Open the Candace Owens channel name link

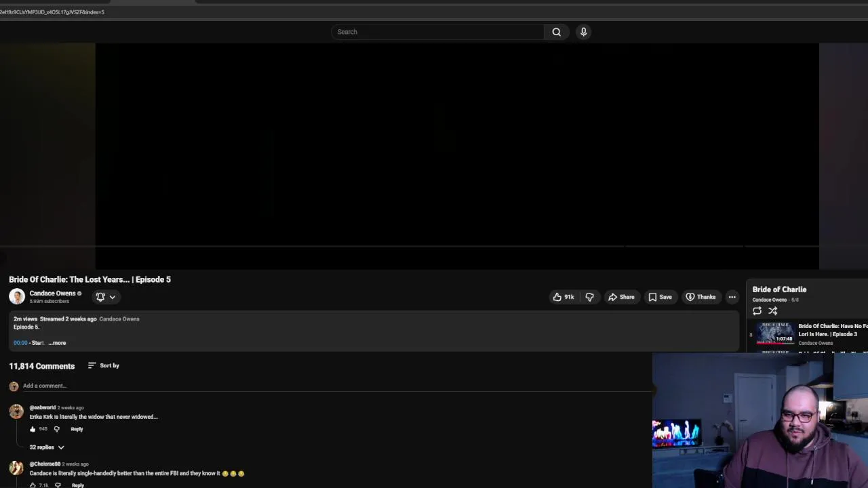point(52,293)
